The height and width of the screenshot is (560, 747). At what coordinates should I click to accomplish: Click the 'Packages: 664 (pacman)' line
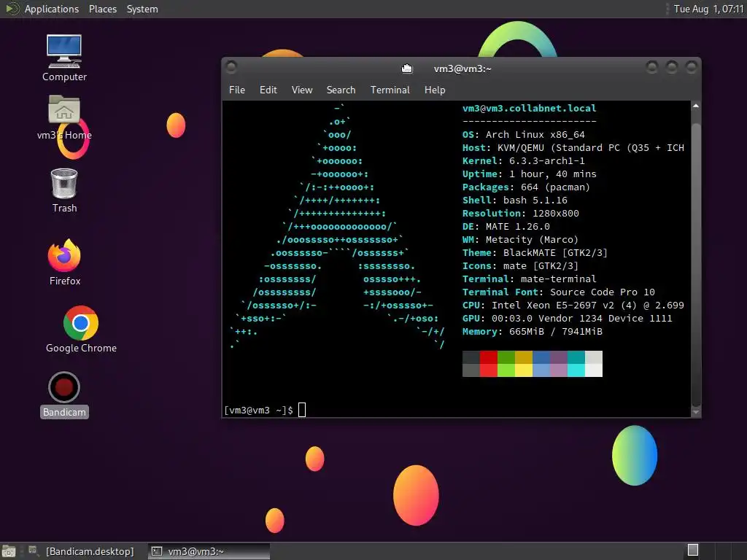click(527, 187)
